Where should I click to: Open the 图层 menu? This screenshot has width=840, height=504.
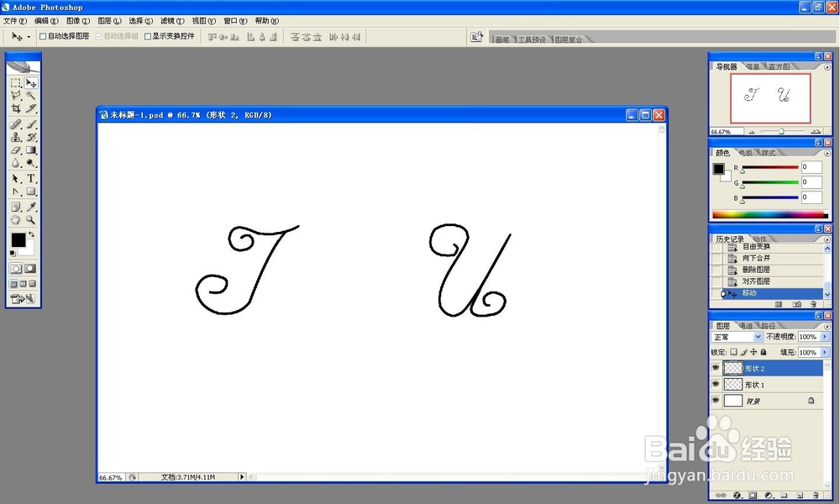tap(109, 21)
